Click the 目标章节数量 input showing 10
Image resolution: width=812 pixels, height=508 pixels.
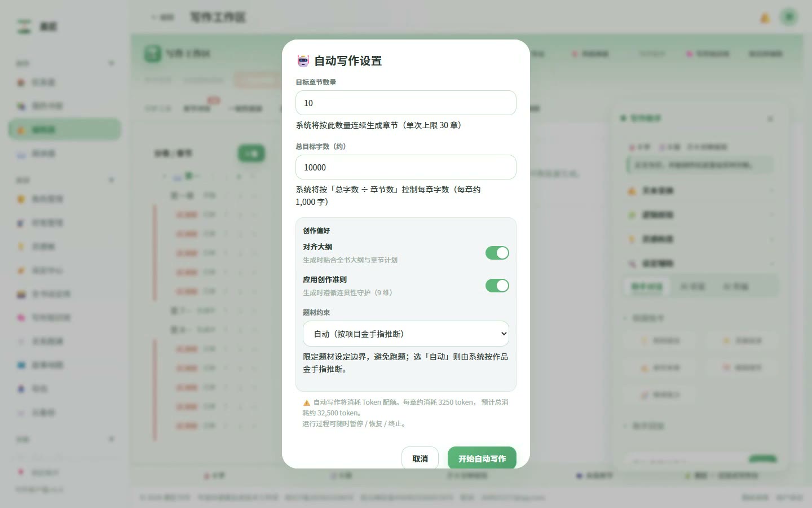tap(405, 103)
